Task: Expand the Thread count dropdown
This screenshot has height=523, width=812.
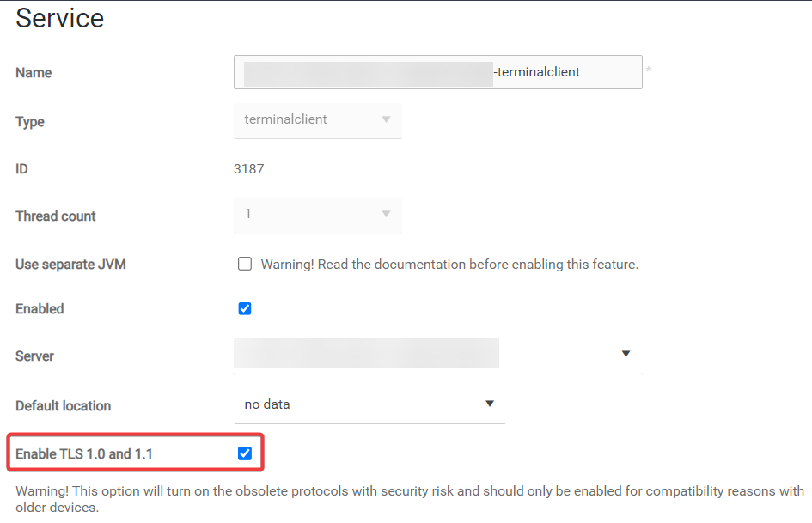Action: (317, 214)
